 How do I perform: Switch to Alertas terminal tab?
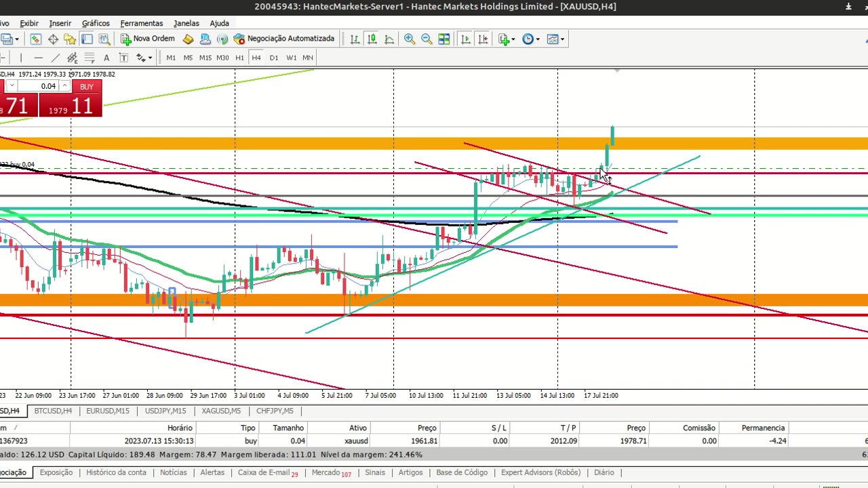(x=212, y=472)
